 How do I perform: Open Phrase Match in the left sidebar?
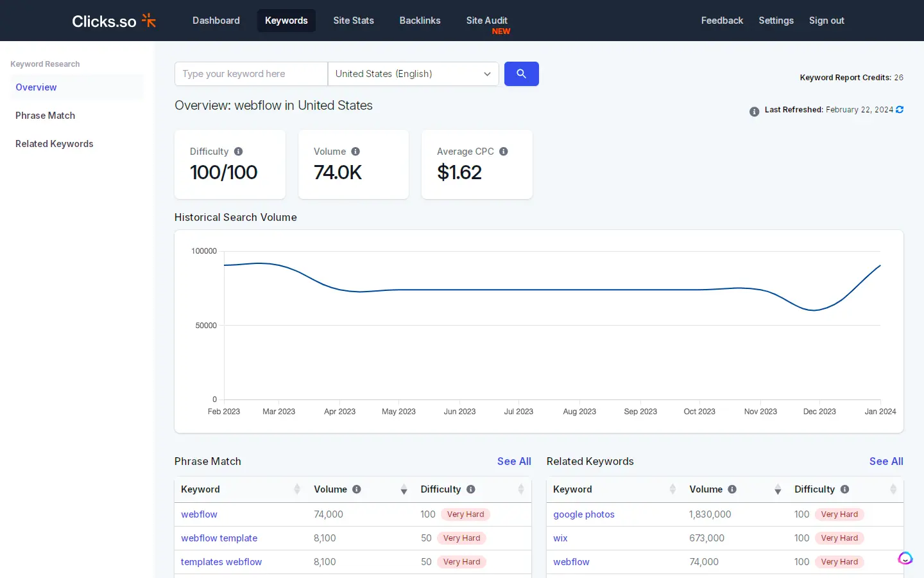tap(77, 116)
